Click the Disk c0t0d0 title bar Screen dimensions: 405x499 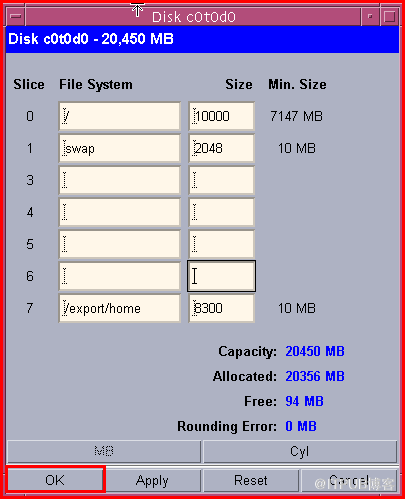coord(193,16)
